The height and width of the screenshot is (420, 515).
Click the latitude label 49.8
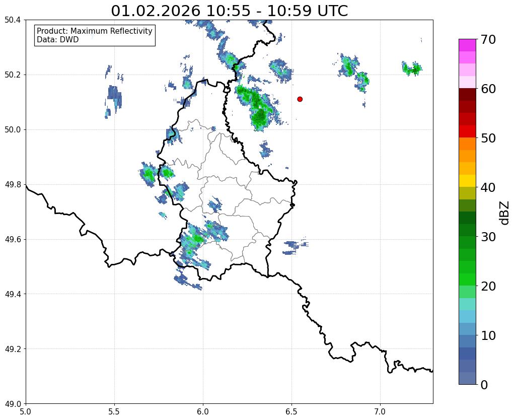tap(13, 185)
